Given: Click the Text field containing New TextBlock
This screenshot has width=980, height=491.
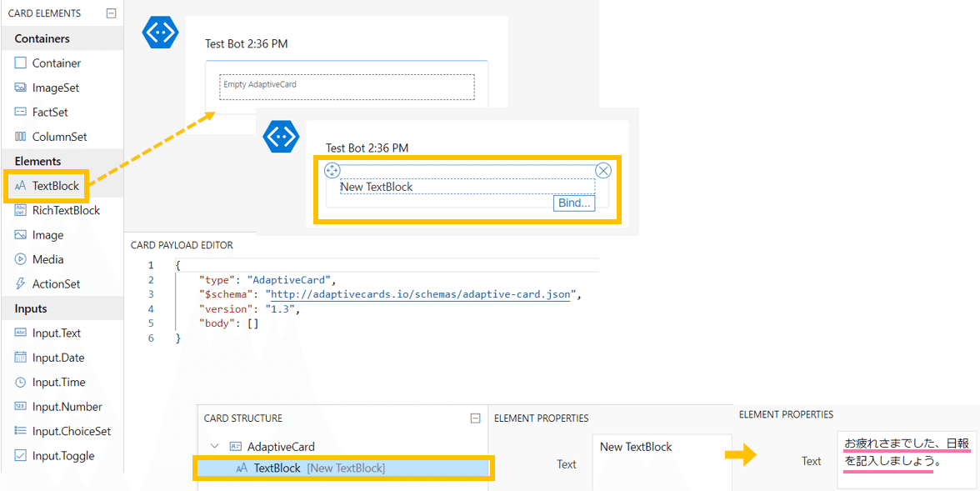Looking at the screenshot, I should [662, 463].
